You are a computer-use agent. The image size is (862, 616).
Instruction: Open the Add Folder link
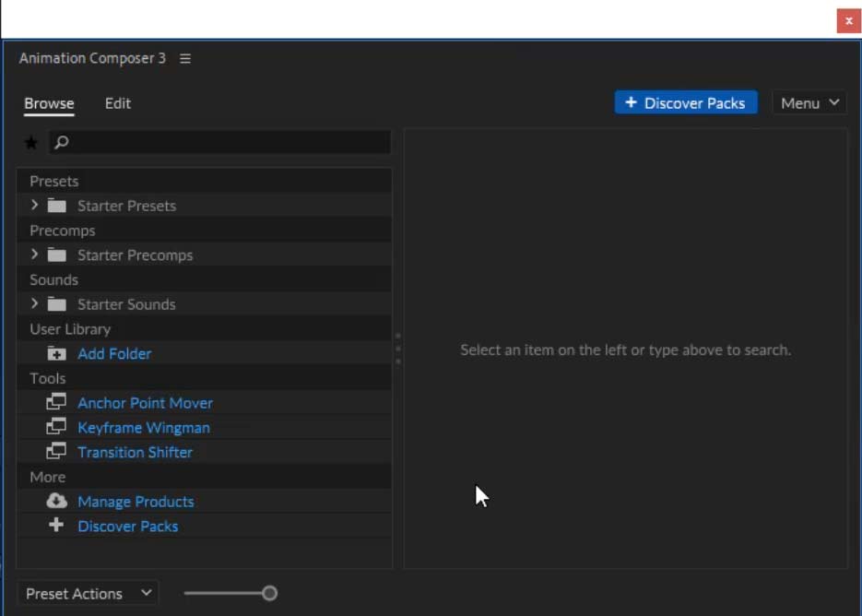(114, 354)
